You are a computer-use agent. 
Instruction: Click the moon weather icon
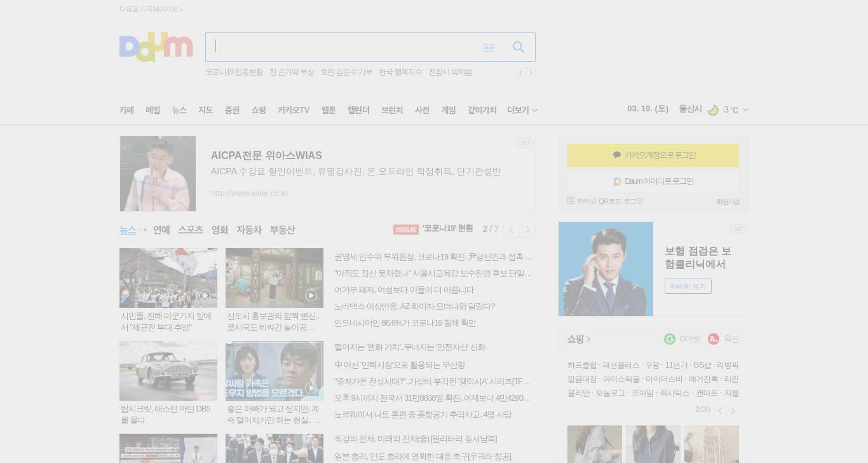click(x=713, y=110)
